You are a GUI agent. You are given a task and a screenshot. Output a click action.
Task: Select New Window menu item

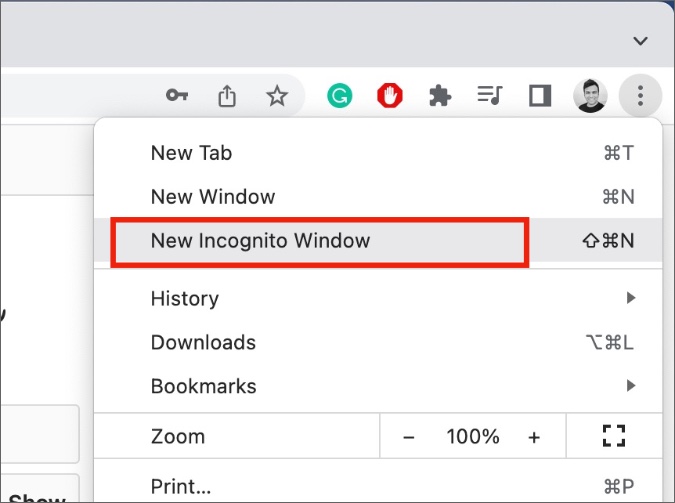tap(378, 197)
